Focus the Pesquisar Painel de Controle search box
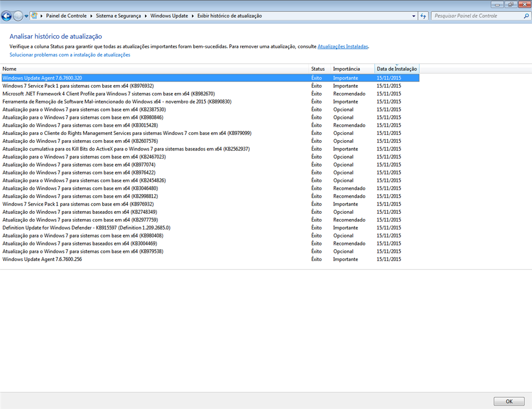 478,16
